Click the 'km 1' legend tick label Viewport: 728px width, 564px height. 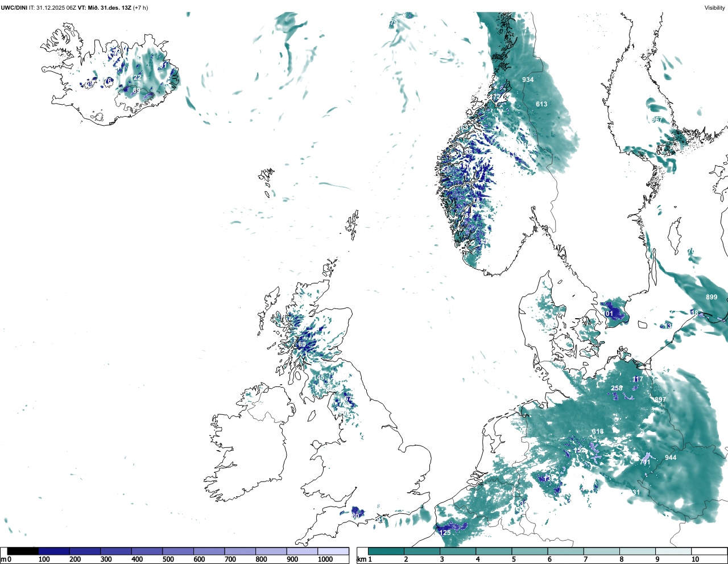pyautogui.click(x=364, y=559)
